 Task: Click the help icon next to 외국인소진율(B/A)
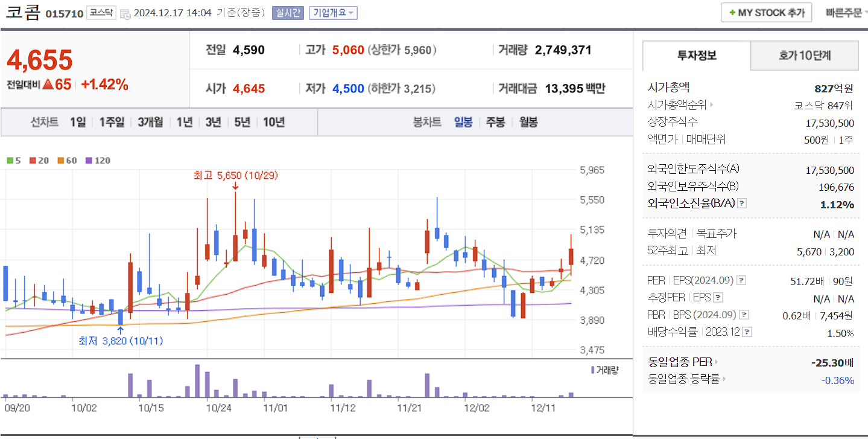tap(743, 204)
